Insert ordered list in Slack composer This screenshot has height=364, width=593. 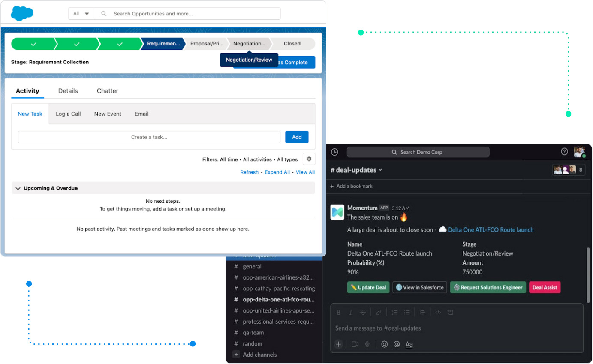pyautogui.click(x=395, y=313)
